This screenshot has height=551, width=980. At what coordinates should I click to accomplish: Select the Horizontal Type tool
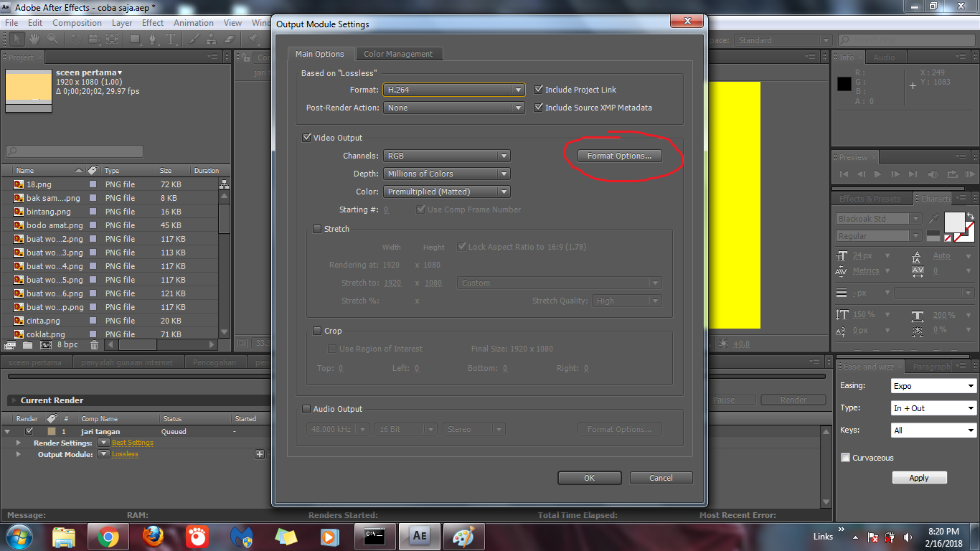pos(171,39)
